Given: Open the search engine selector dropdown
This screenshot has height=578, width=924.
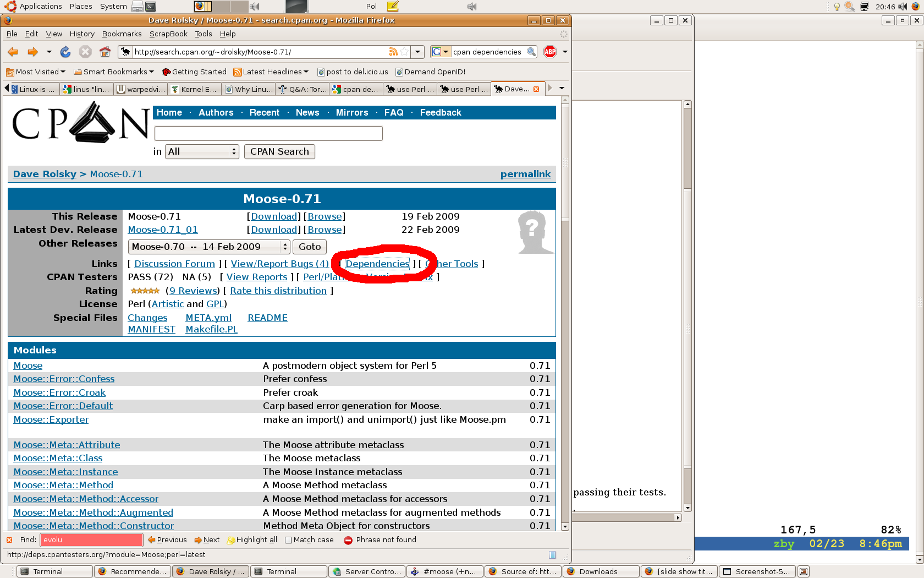Looking at the screenshot, I should [441, 52].
